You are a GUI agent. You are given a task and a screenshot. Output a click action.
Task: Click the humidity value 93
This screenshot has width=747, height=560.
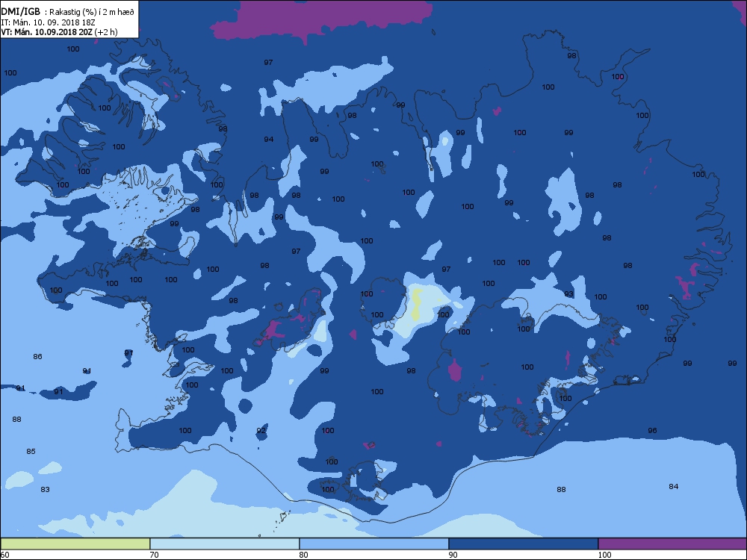click(x=568, y=293)
